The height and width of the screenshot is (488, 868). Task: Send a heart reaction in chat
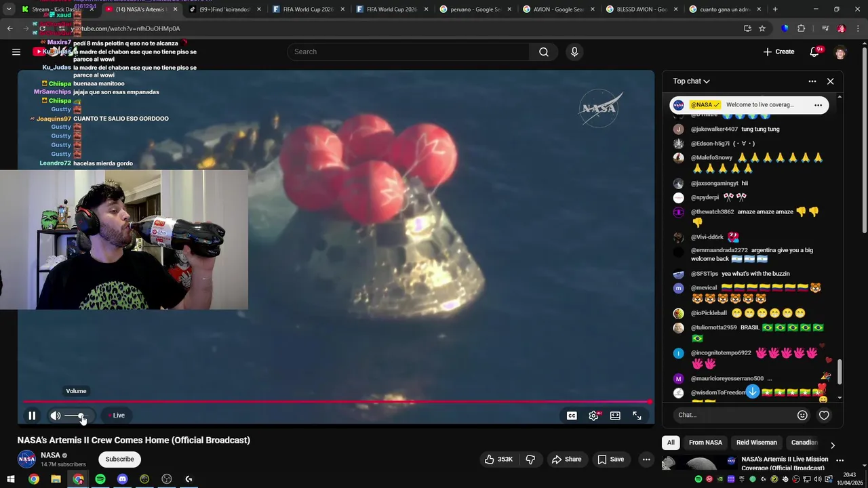pyautogui.click(x=824, y=415)
